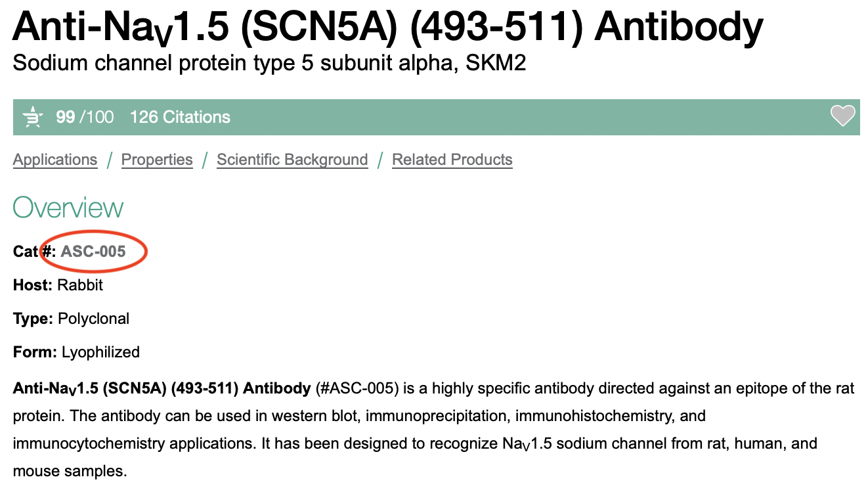Click the Anti-NaV1.5 Antibody page title

pyautogui.click(x=387, y=28)
